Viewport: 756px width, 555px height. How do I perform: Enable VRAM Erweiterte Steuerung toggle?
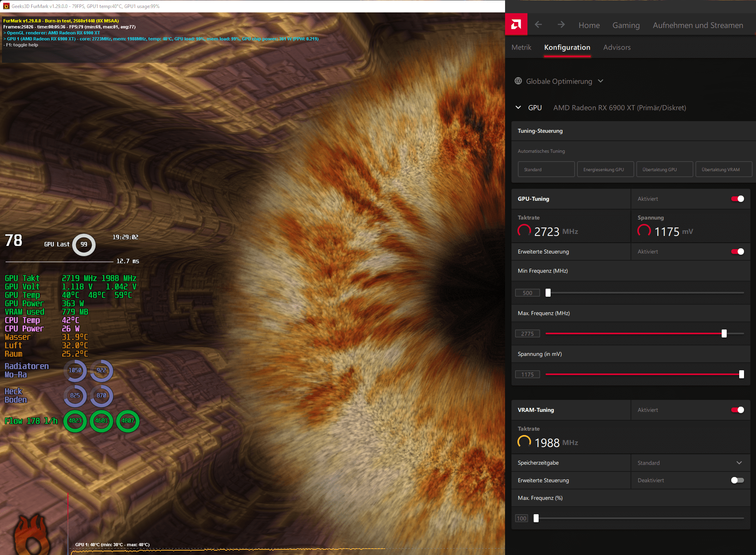(738, 480)
